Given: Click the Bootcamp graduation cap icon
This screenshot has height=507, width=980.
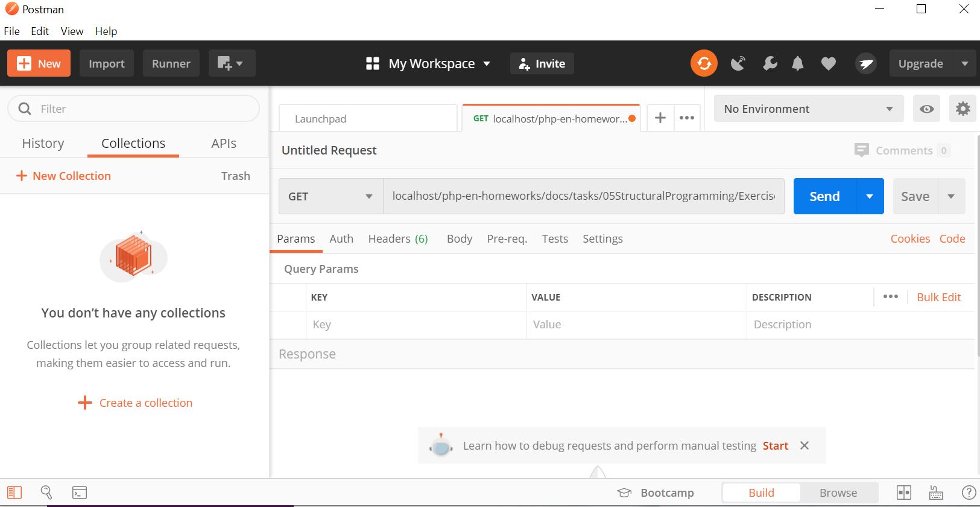Looking at the screenshot, I should tap(624, 493).
